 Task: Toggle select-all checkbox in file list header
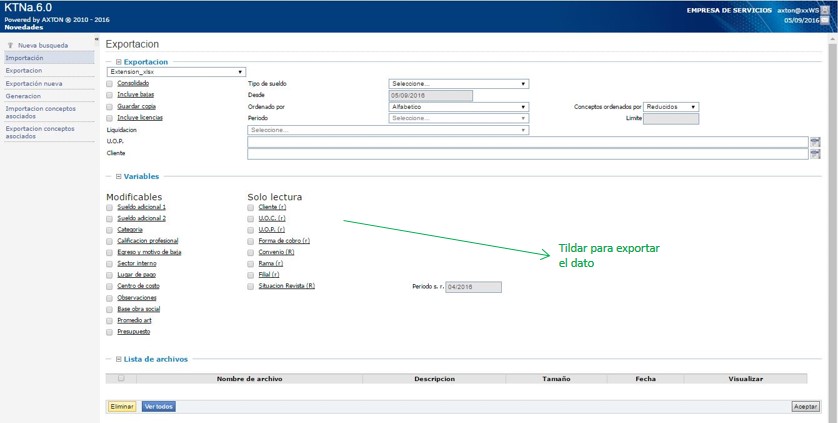point(121,379)
